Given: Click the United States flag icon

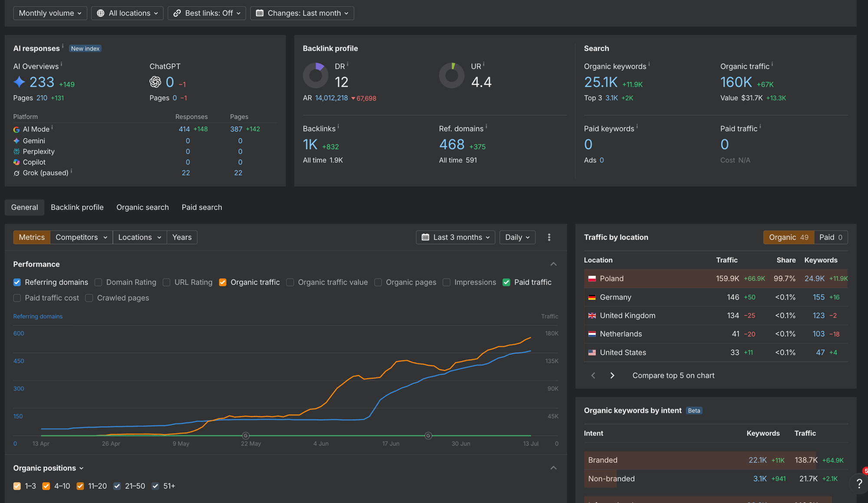Looking at the screenshot, I should (x=592, y=353).
